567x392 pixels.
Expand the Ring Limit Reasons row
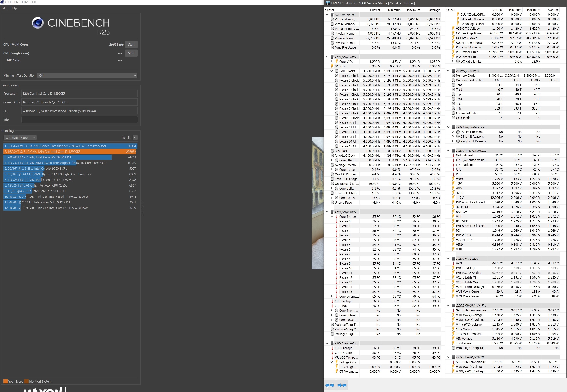point(453,141)
